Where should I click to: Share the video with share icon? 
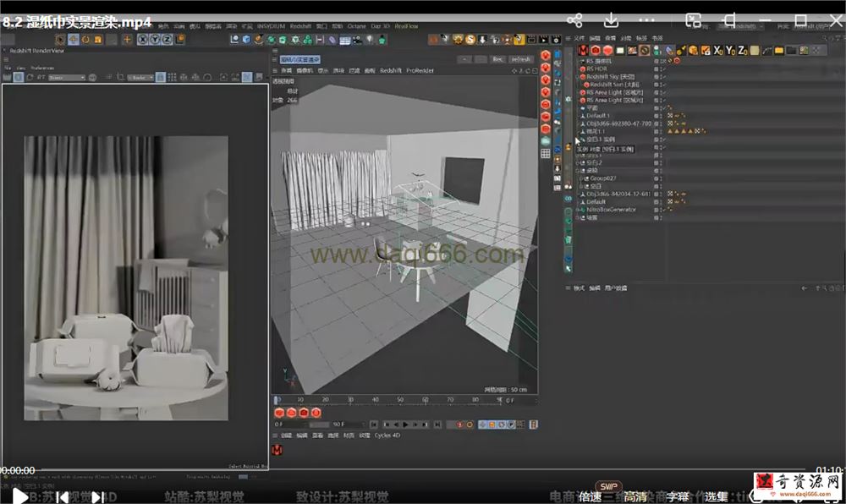tap(574, 21)
